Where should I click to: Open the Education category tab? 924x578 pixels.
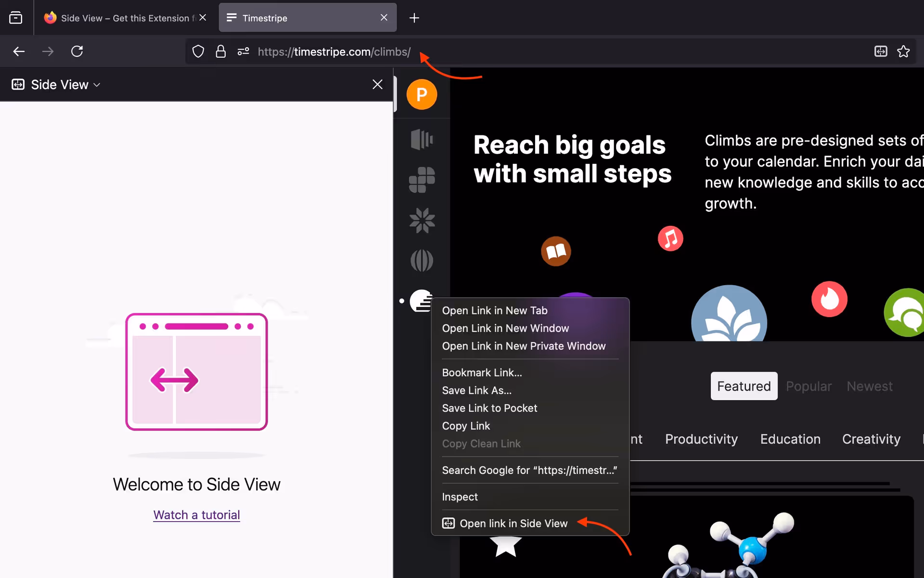click(790, 439)
